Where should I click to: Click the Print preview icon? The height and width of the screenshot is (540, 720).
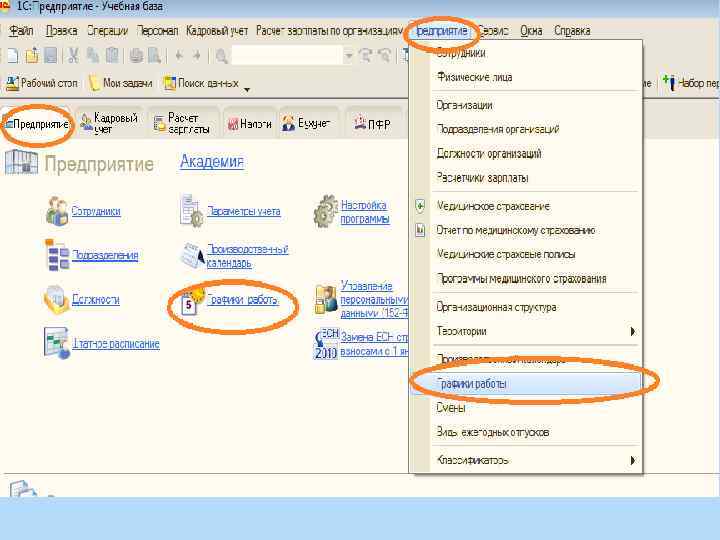coord(154,56)
